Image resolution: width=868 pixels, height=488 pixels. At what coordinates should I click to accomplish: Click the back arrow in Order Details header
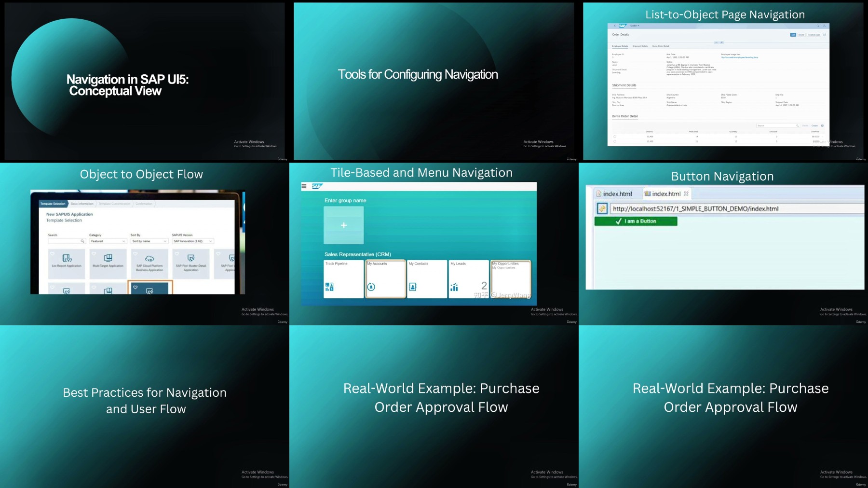point(615,26)
